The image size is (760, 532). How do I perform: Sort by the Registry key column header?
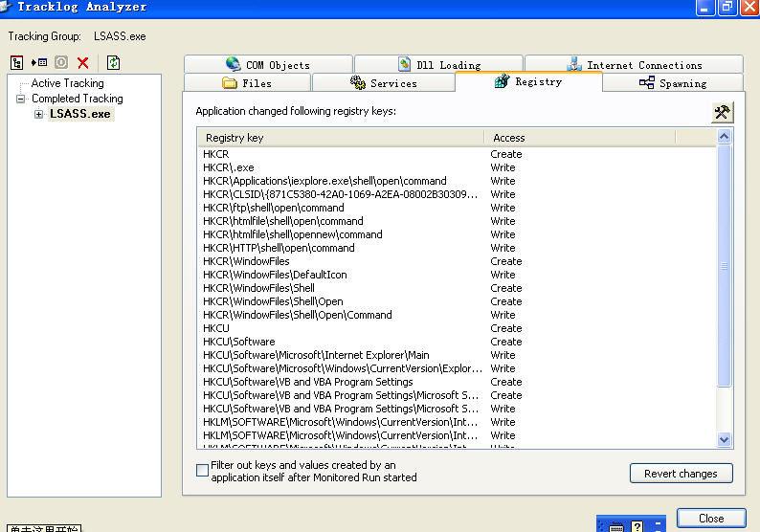coord(341,138)
